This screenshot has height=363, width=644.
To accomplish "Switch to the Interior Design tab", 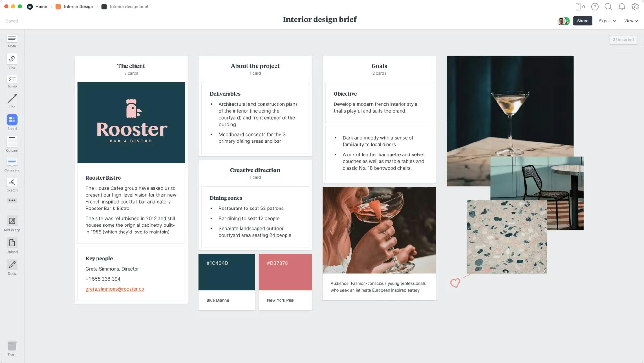I will click(78, 6).
